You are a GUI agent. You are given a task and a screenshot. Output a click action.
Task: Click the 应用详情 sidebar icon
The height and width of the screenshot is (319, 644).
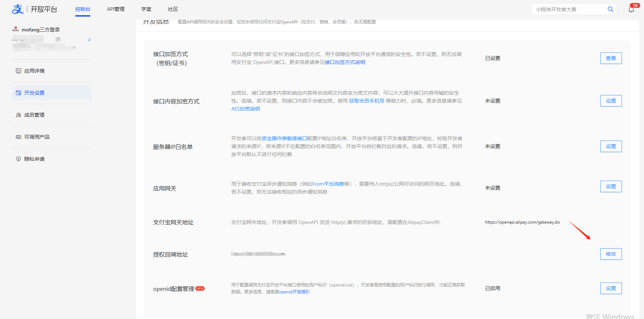click(18, 71)
